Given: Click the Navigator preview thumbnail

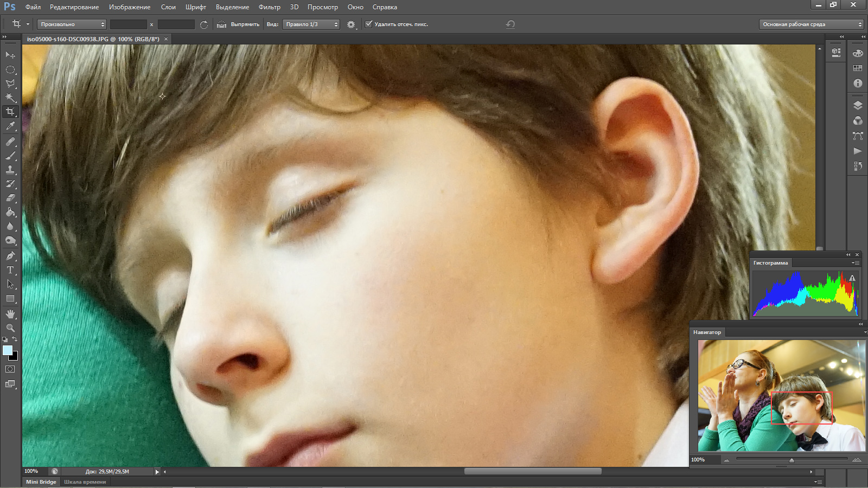Looking at the screenshot, I should 781,395.
